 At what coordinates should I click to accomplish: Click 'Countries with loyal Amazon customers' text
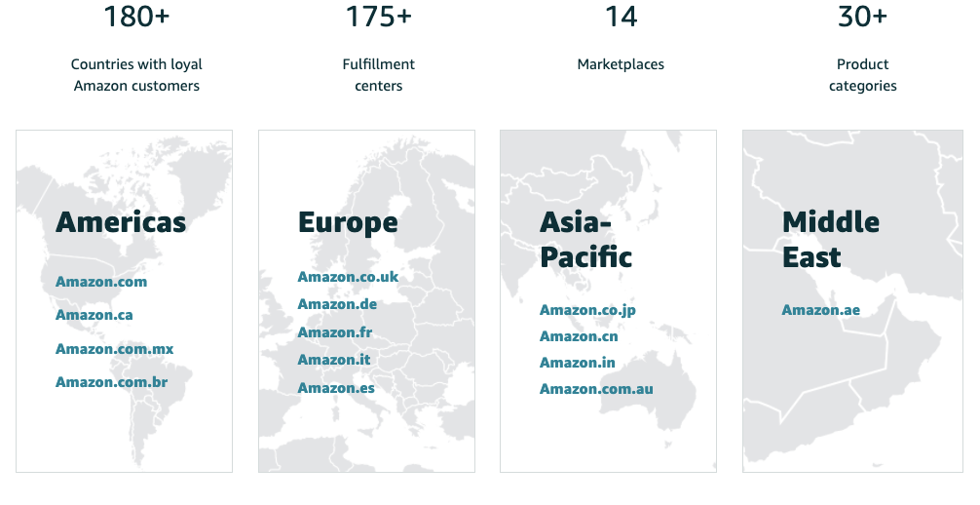(136, 75)
